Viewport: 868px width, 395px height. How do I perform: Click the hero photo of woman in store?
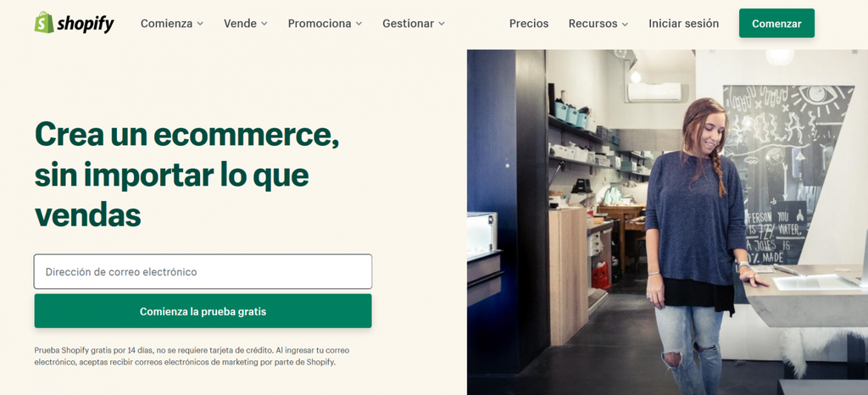pyautogui.click(x=667, y=222)
